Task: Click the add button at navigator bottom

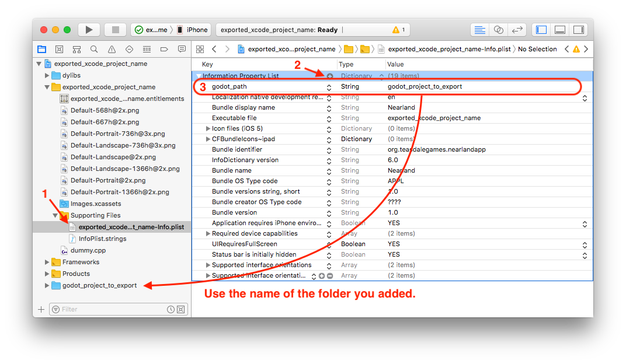Action: (41, 309)
